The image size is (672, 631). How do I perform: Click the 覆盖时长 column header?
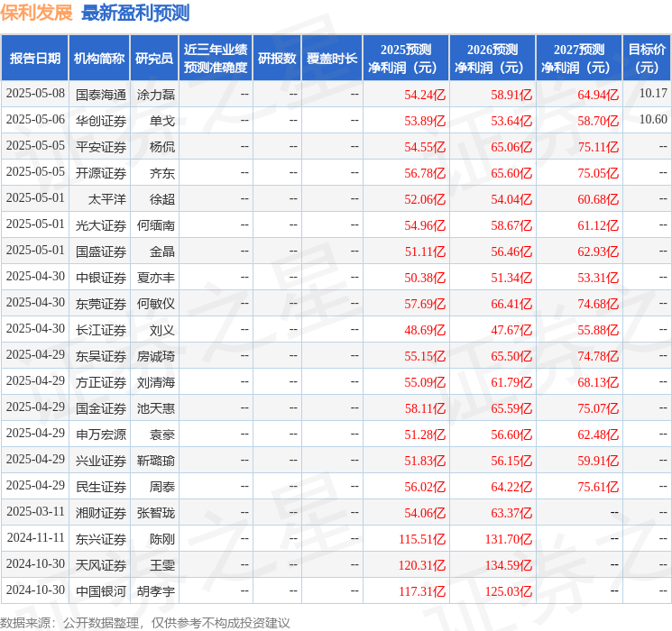(x=332, y=58)
